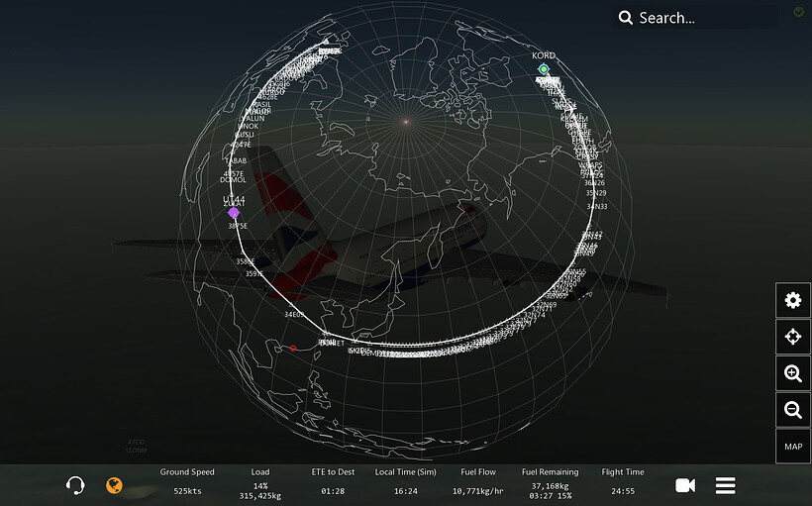Zoom out of the globe map
812x506 pixels.
coord(793,410)
